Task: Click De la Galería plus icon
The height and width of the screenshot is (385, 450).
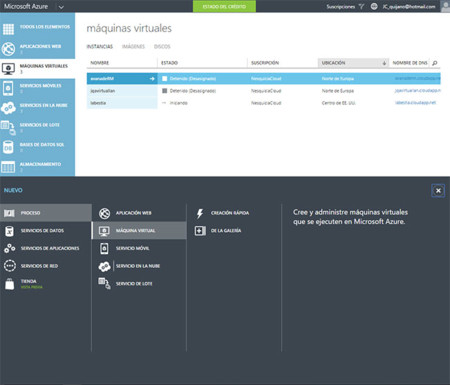Action: tap(200, 231)
